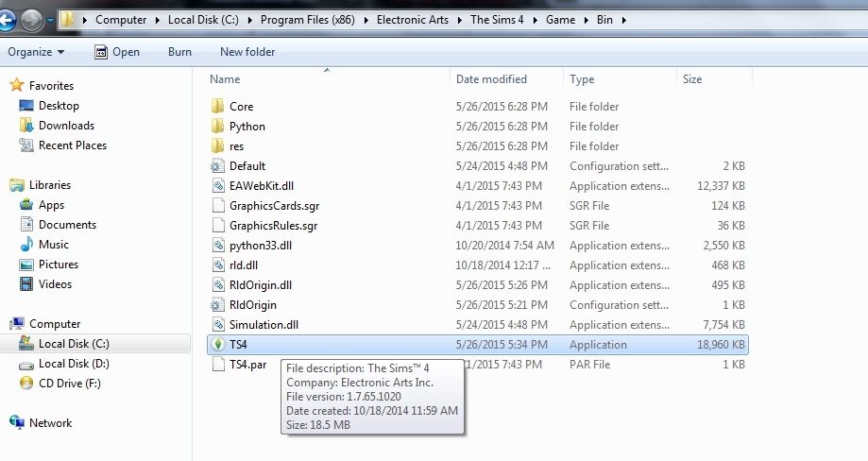Select Game in the breadcrumb path
Image resolution: width=868 pixels, height=461 pixels.
[x=560, y=20]
